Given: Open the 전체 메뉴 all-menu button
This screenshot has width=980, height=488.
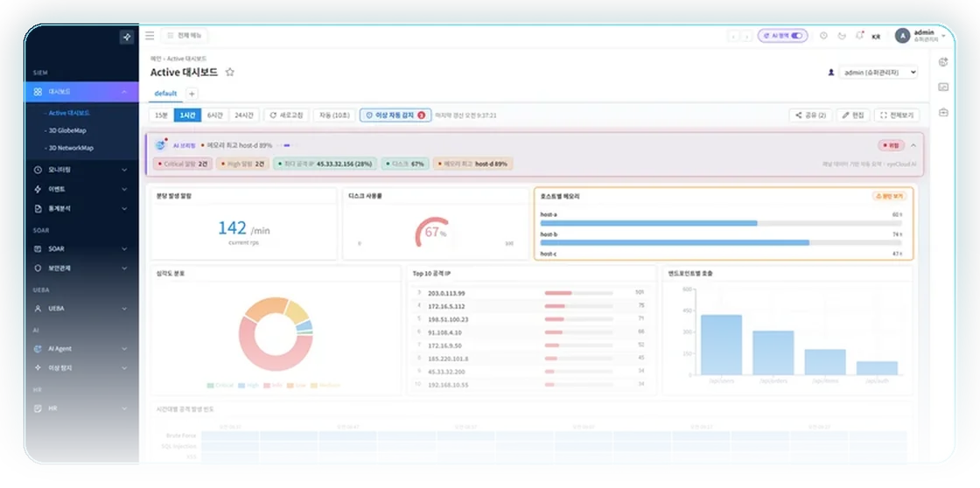Looking at the screenshot, I should tap(185, 36).
